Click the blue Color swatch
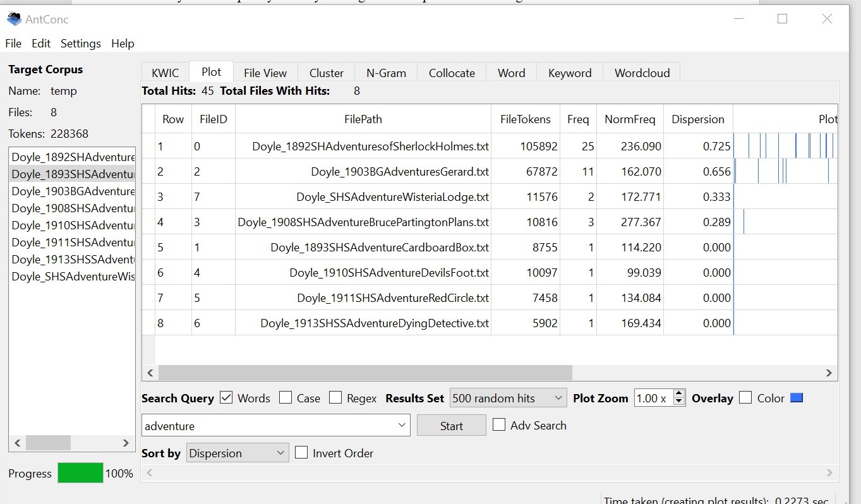This screenshot has height=504, width=861. coord(796,398)
